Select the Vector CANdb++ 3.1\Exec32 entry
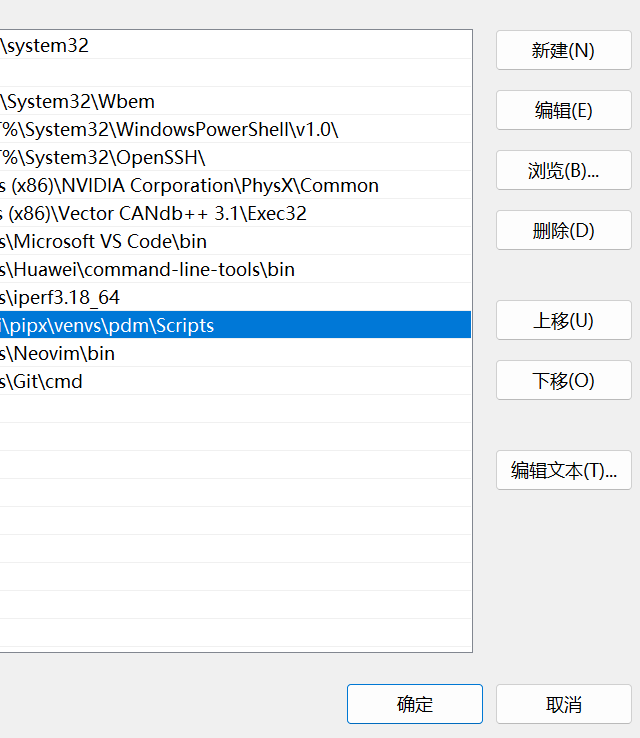This screenshot has height=738, width=640. 235,213
